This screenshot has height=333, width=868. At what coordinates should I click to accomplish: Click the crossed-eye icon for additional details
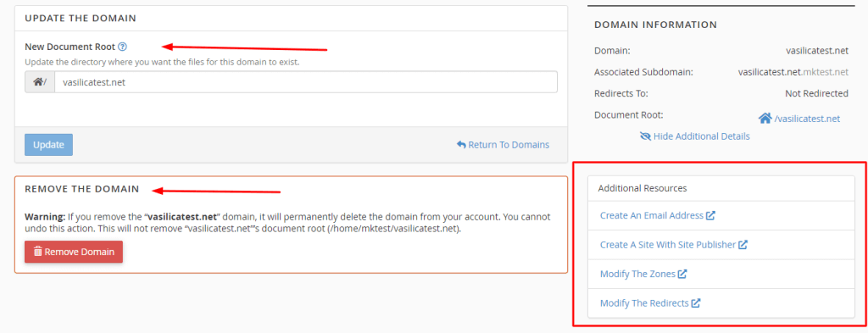point(645,136)
